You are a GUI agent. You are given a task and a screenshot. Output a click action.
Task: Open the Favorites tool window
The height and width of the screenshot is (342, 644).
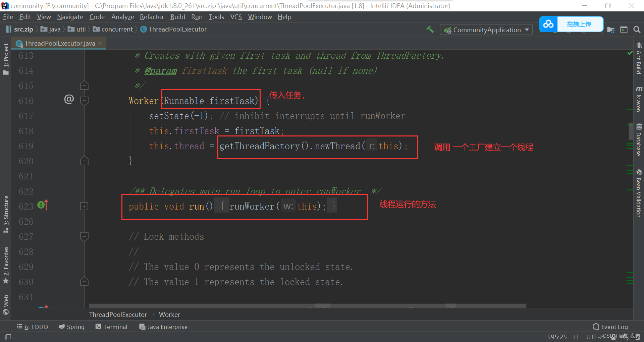6,266
